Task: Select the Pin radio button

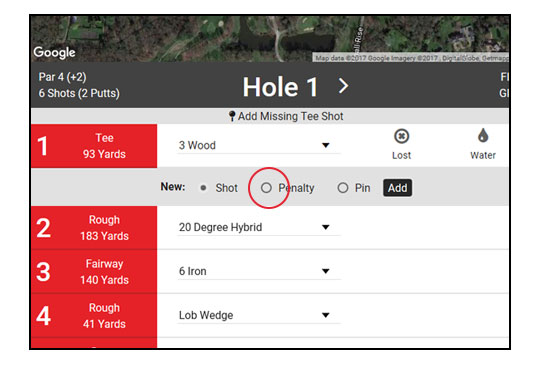Action: click(343, 188)
